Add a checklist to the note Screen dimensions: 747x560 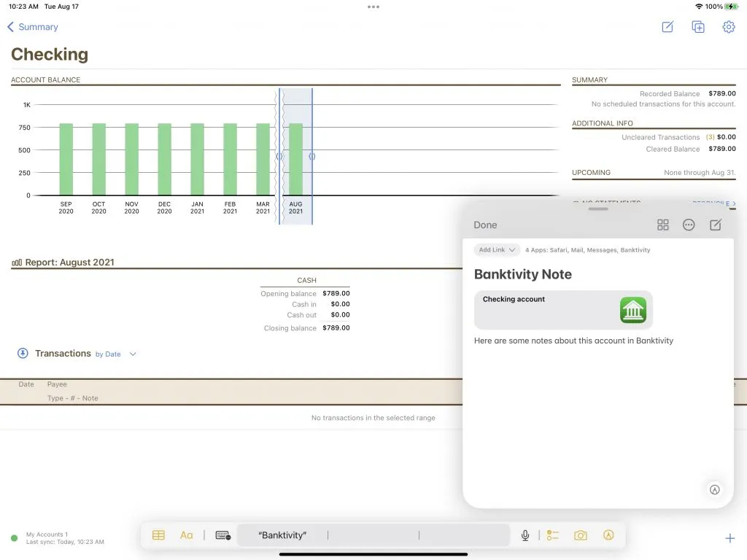coord(553,535)
